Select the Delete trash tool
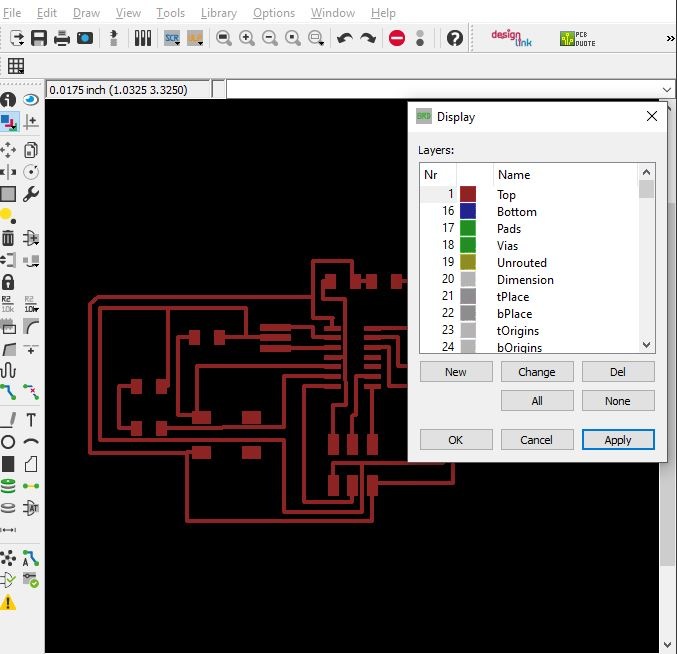Screen dimensions: 677x654 8,238
